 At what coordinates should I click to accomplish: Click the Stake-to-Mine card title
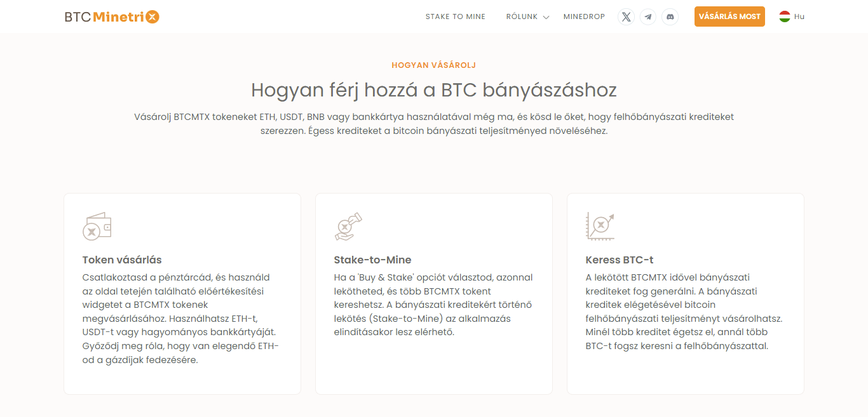click(372, 260)
